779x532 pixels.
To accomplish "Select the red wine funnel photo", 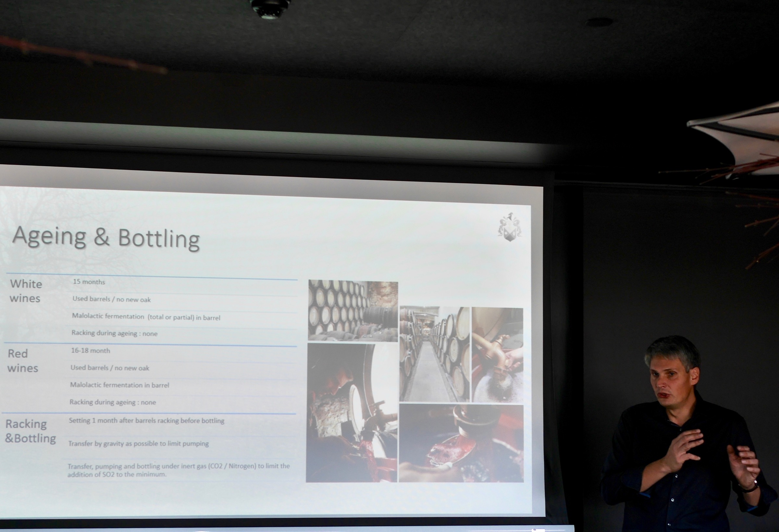I will tap(461, 443).
